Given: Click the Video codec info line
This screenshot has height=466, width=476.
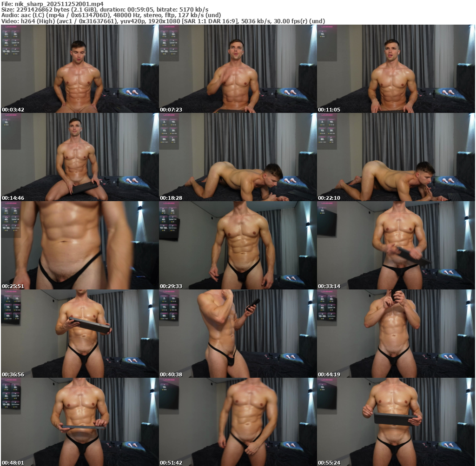Looking at the screenshot, I should (x=163, y=21).
